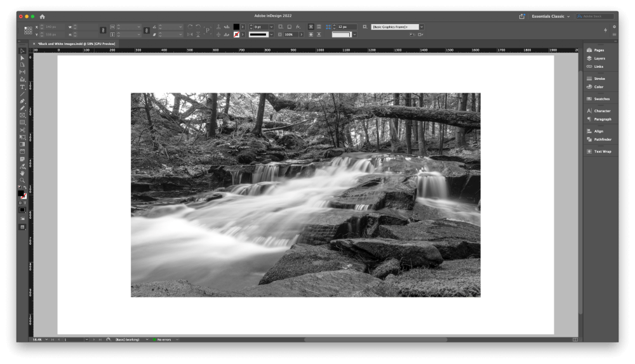Click the stroke (none) swatch in the control bar
635x364 pixels.
(x=236, y=35)
